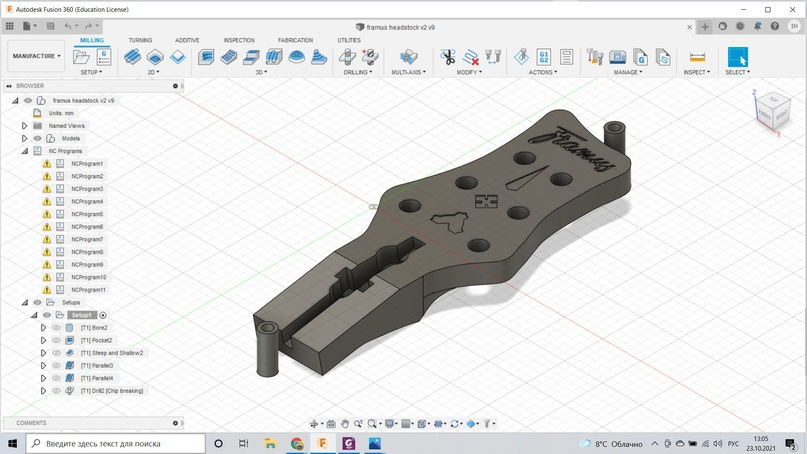
Task: Select the Face milling icon
Action: (178, 57)
